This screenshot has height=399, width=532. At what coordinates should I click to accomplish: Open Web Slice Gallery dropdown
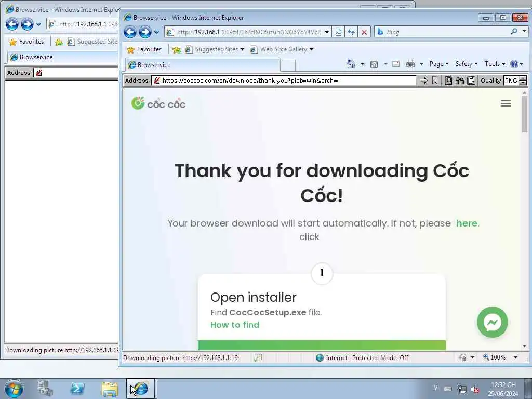point(281,49)
